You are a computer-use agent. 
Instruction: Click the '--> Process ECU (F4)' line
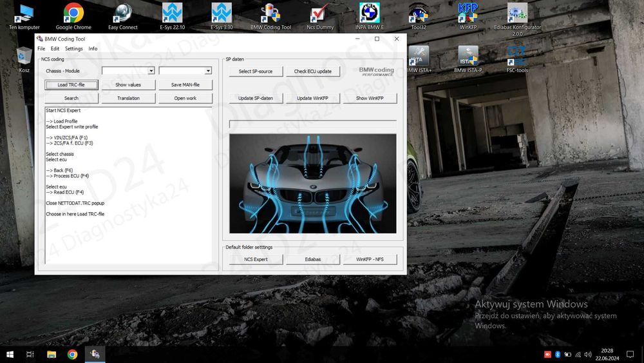point(68,175)
